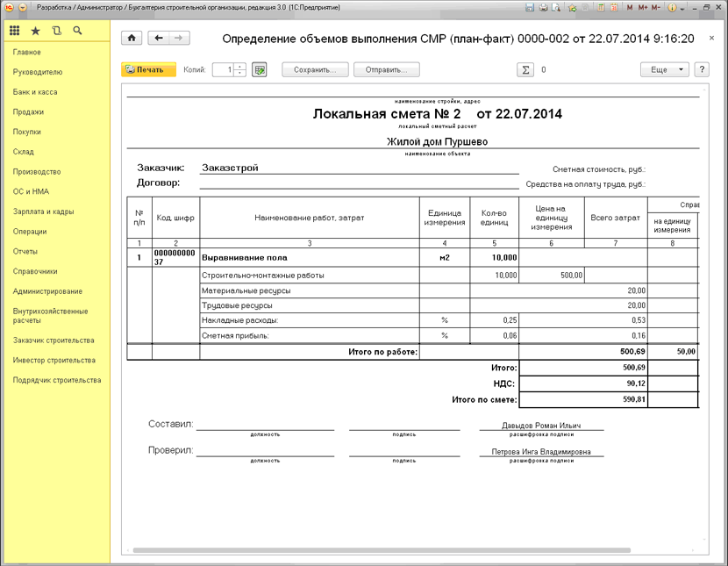
Task: Click the horizontal scrollbar of the report
Action: pyautogui.click(x=382, y=550)
